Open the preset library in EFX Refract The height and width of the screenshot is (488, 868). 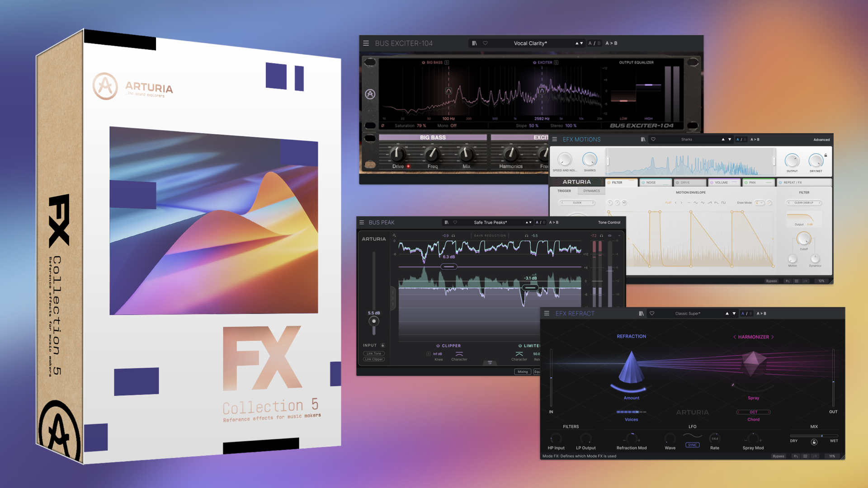641,314
